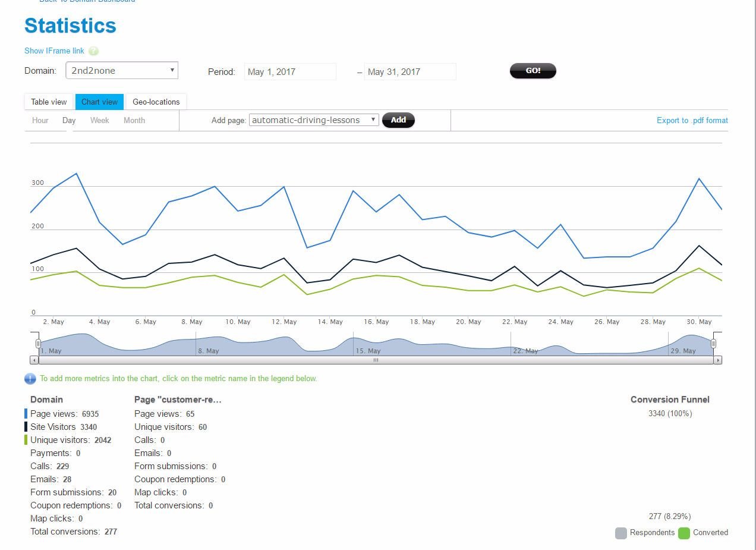Click the right arrow of the range scrollbar
Viewport: 756px width, 550px height.
click(x=718, y=360)
